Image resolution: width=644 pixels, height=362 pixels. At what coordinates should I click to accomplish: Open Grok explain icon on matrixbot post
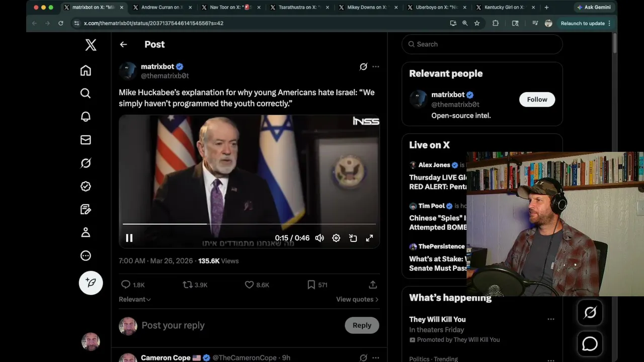point(363,66)
